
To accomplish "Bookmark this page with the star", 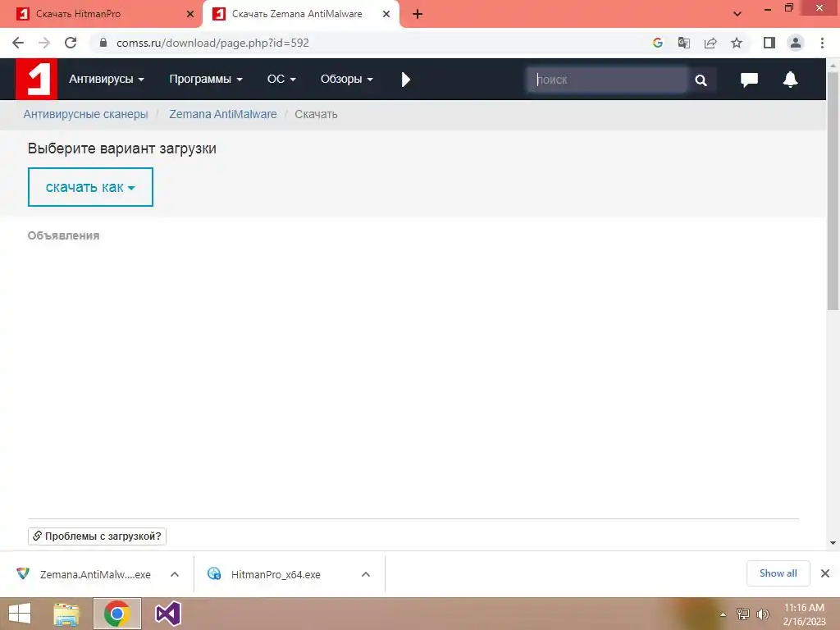I will pyautogui.click(x=737, y=43).
